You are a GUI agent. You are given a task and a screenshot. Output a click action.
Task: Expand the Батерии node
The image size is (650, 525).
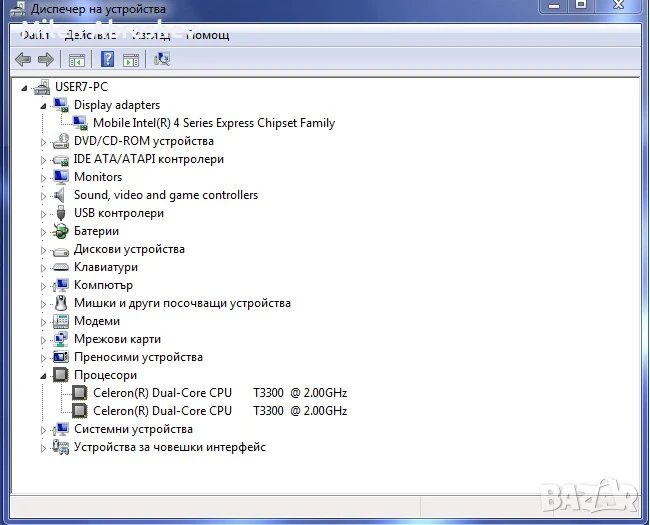tap(43, 232)
